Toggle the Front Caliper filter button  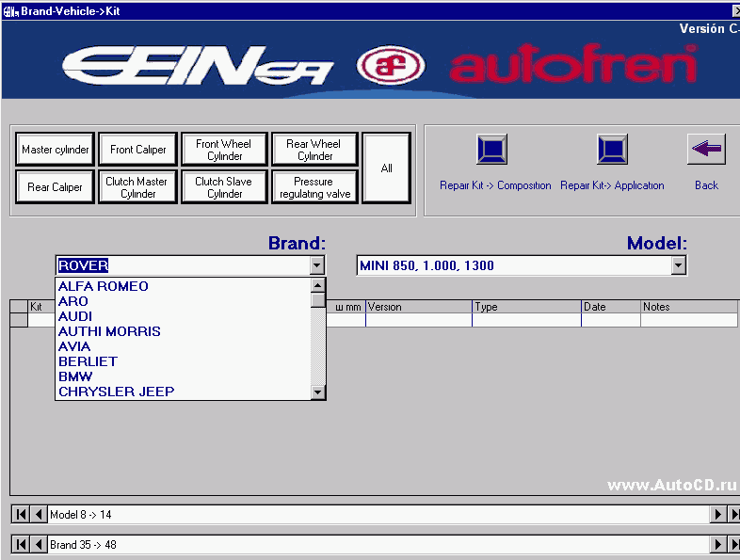click(x=137, y=150)
